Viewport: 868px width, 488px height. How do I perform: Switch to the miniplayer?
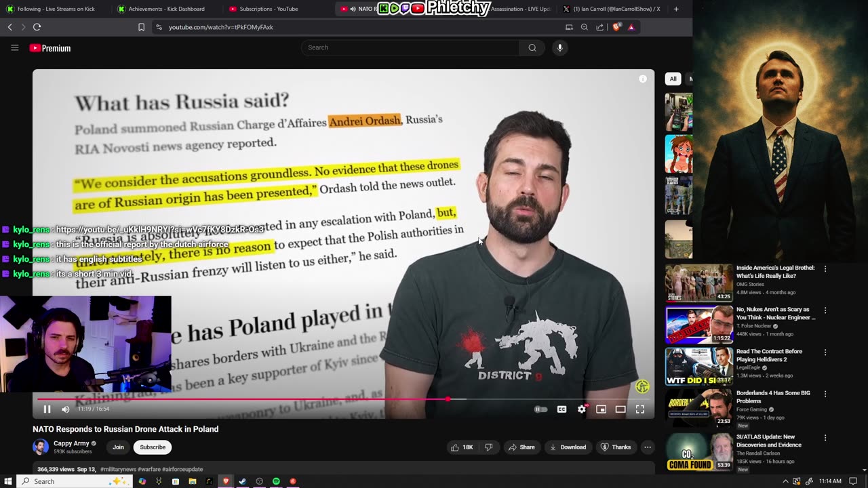(601, 409)
